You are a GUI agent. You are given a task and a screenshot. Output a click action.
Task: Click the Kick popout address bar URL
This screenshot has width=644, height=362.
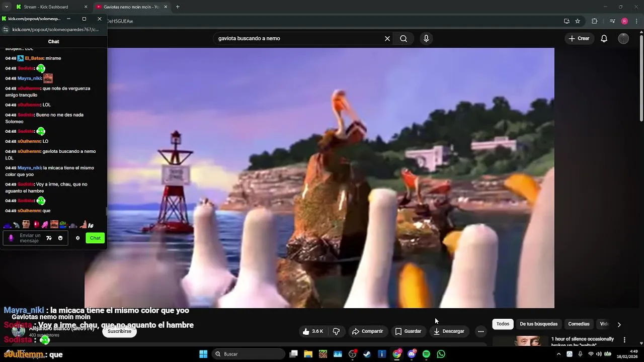(55, 30)
